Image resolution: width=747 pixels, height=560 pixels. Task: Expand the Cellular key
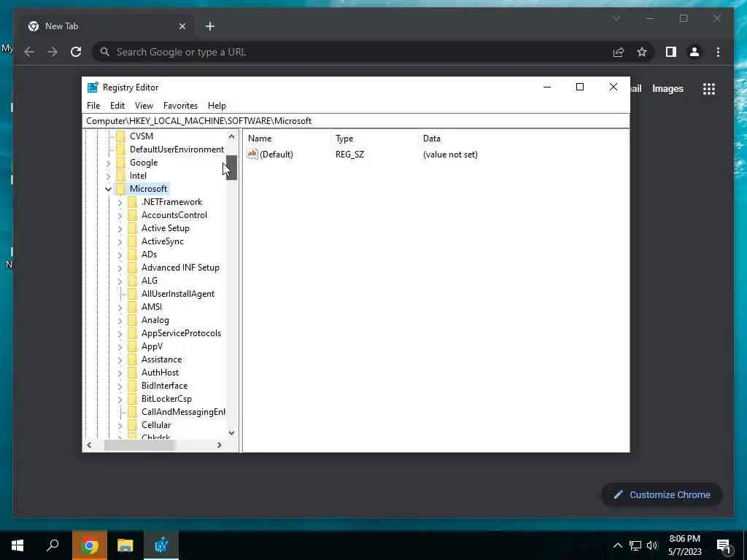click(120, 425)
